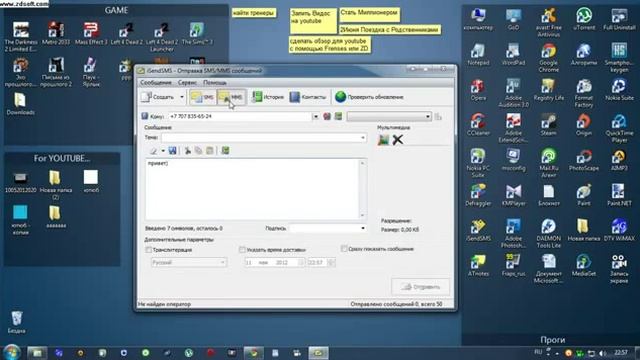Open the Контакты contacts list
Screen dimensions: 640x360
308,97
